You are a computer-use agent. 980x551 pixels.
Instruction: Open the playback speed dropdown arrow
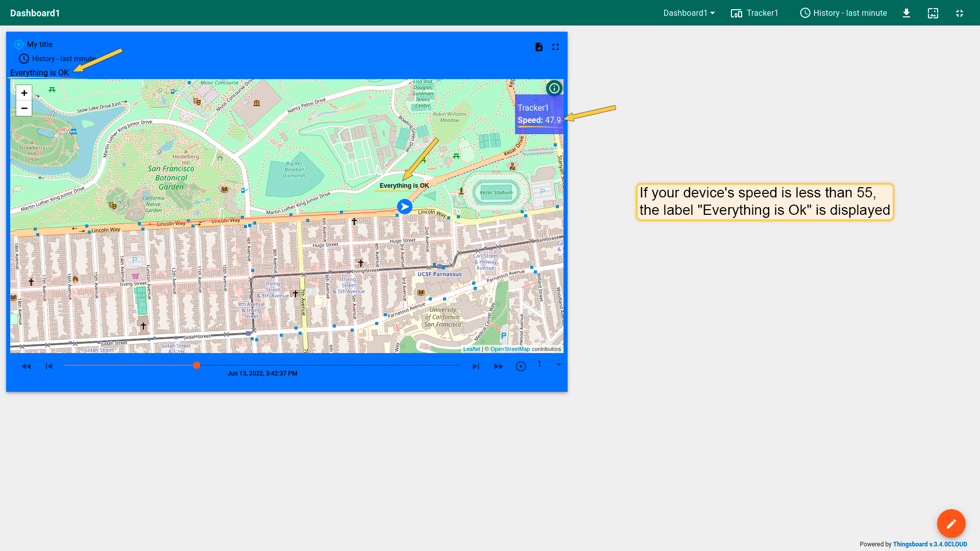tap(559, 364)
